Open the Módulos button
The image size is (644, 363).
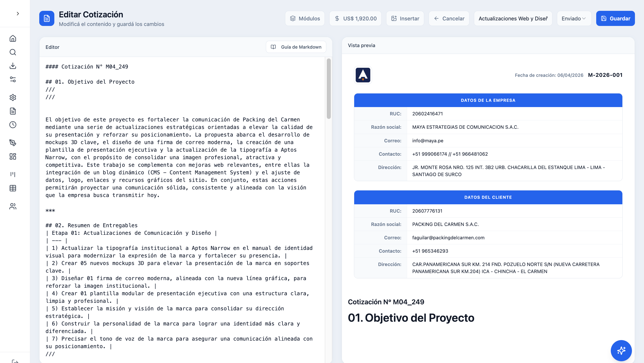point(305,18)
